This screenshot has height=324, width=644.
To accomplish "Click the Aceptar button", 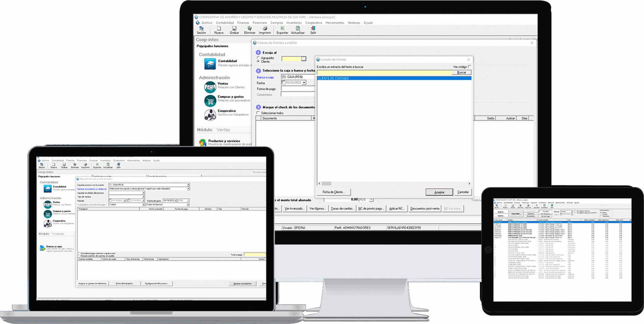I will [439, 192].
